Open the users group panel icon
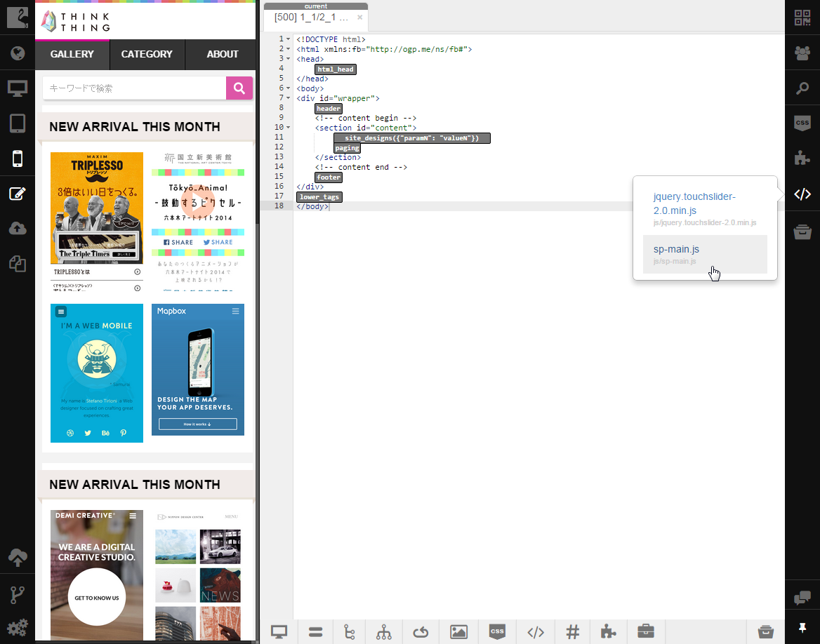Viewport: 820px width, 644px height. click(802, 53)
